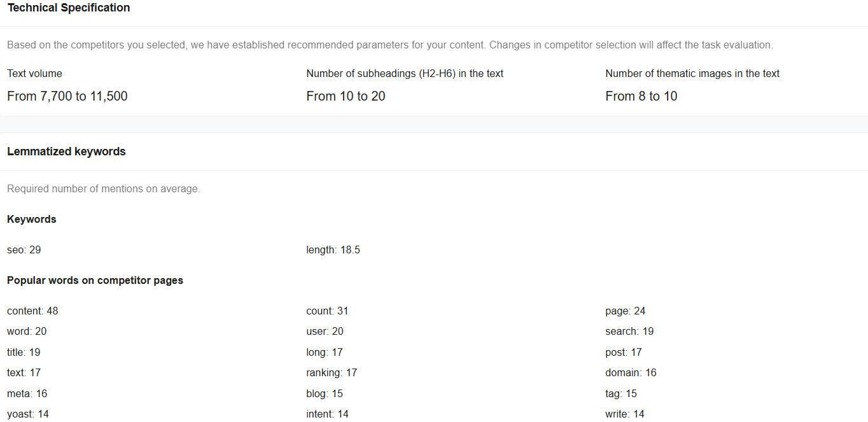Screen dimensions: 868x422
Task: Click the Technical Specification heading
Action: [68, 8]
